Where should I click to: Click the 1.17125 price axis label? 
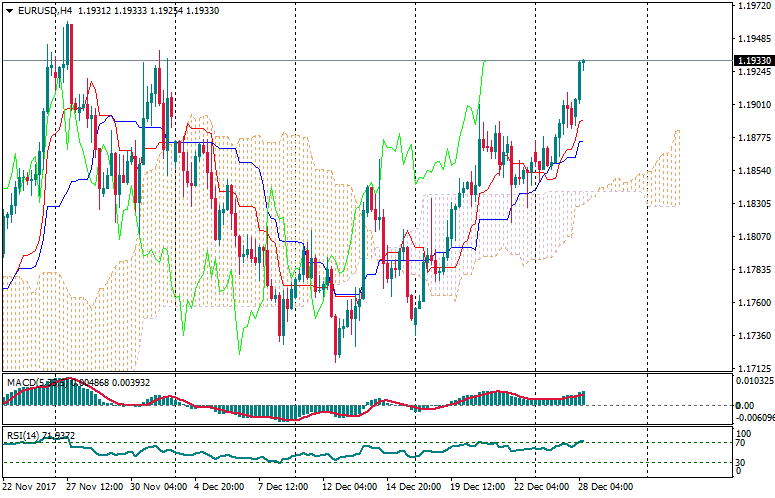[753, 368]
